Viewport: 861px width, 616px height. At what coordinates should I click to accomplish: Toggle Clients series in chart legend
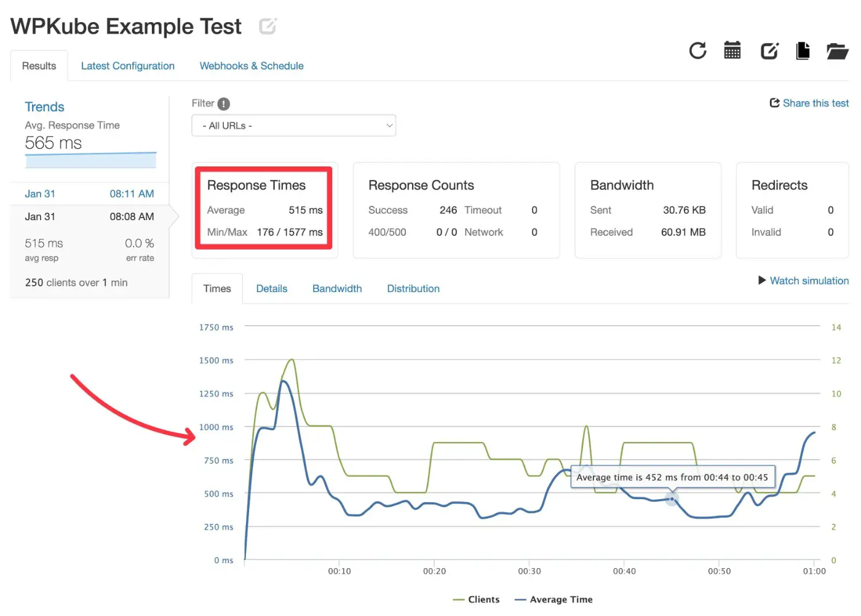(476, 599)
